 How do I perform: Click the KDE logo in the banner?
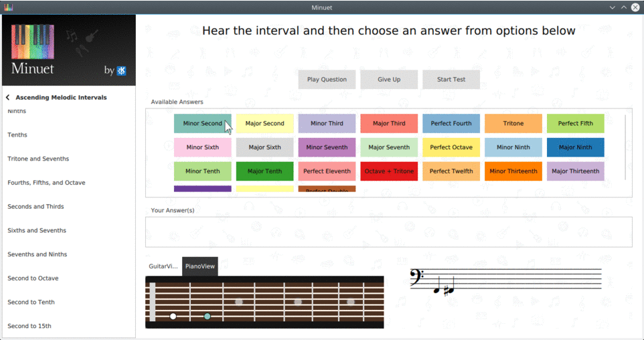122,70
